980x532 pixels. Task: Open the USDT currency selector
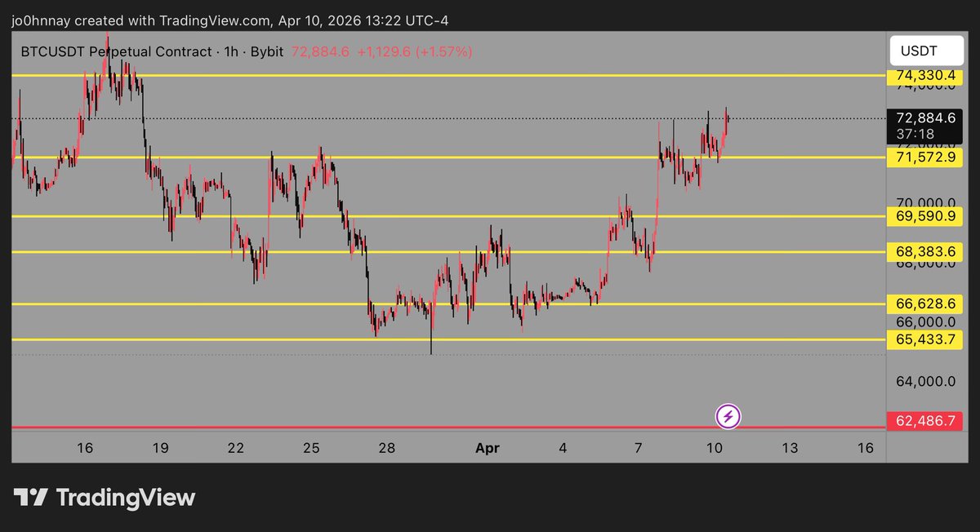[926, 51]
